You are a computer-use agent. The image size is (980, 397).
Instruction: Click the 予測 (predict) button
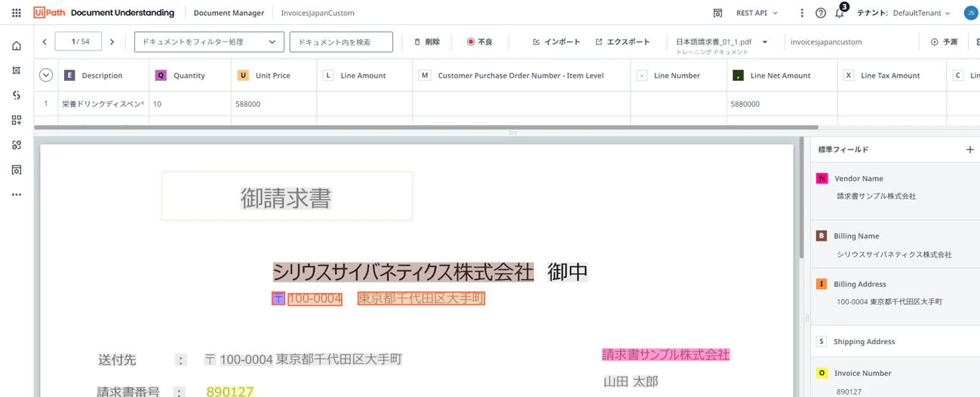click(x=944, y=42)
